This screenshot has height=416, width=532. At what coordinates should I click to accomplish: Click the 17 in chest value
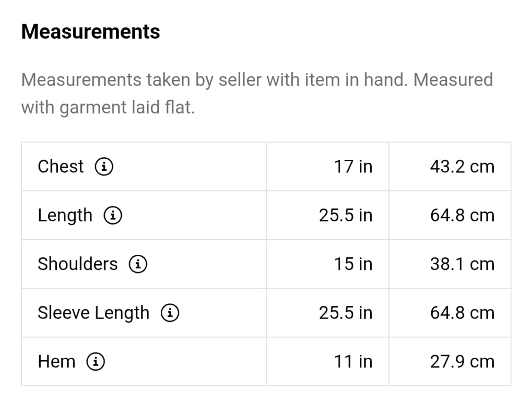pyautogui.click(x=353, y=166)
